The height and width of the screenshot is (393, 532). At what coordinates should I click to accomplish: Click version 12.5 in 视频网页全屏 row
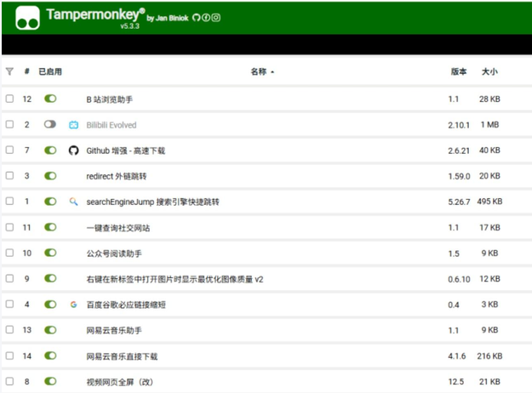456,382
